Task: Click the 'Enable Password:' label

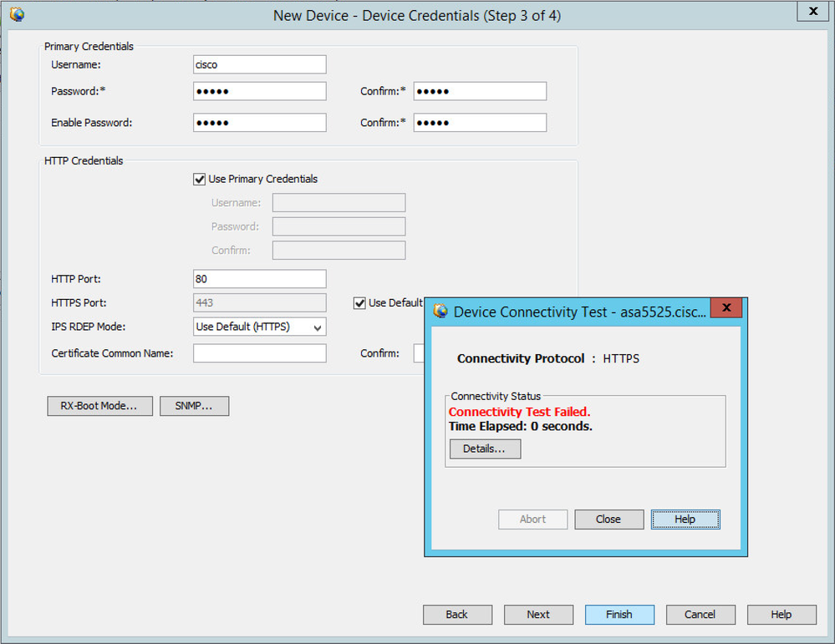Action: [92, 123]
